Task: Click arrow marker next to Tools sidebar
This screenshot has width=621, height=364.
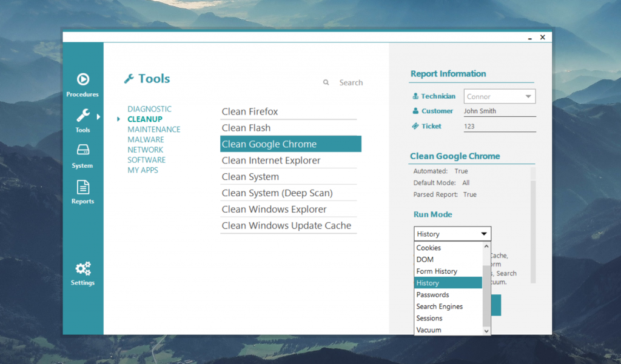Action: point(98,117)
